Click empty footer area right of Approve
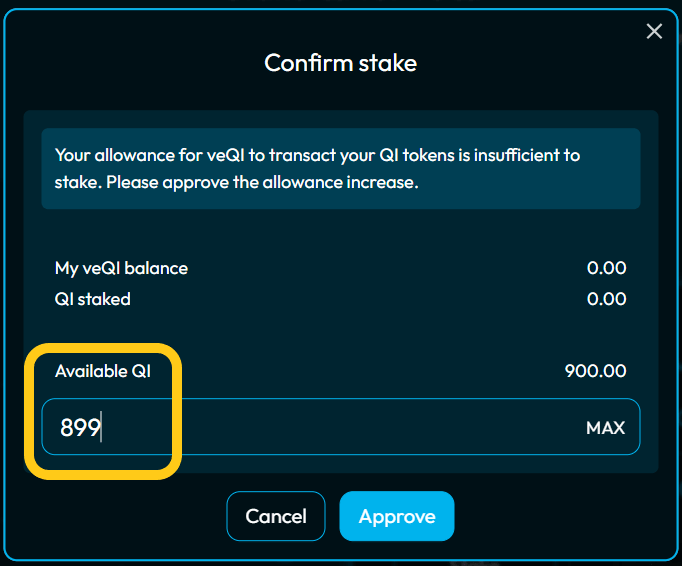 point(560,516)
